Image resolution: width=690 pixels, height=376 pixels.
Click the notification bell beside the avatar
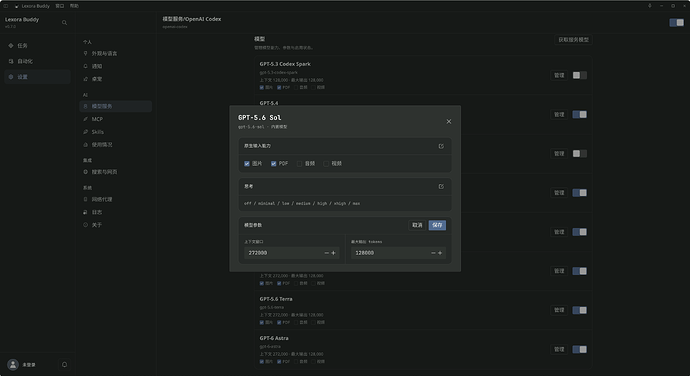tap(64, 365)
